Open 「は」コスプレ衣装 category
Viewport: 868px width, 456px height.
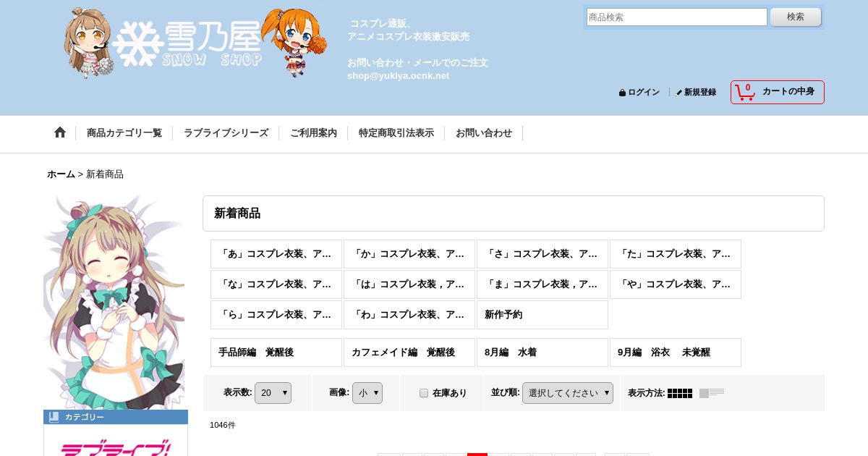click(x=409, y=284)
